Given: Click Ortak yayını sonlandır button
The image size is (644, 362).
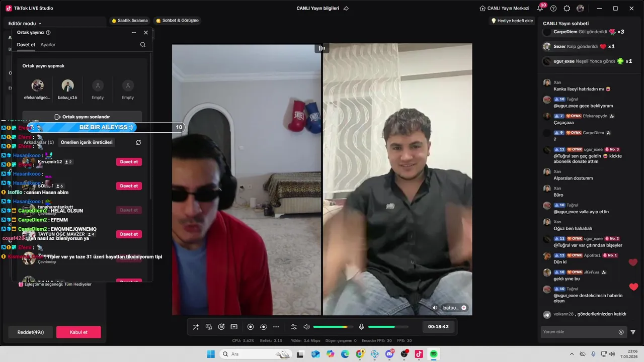Looking at the screenshot, I should click(82, 117).
